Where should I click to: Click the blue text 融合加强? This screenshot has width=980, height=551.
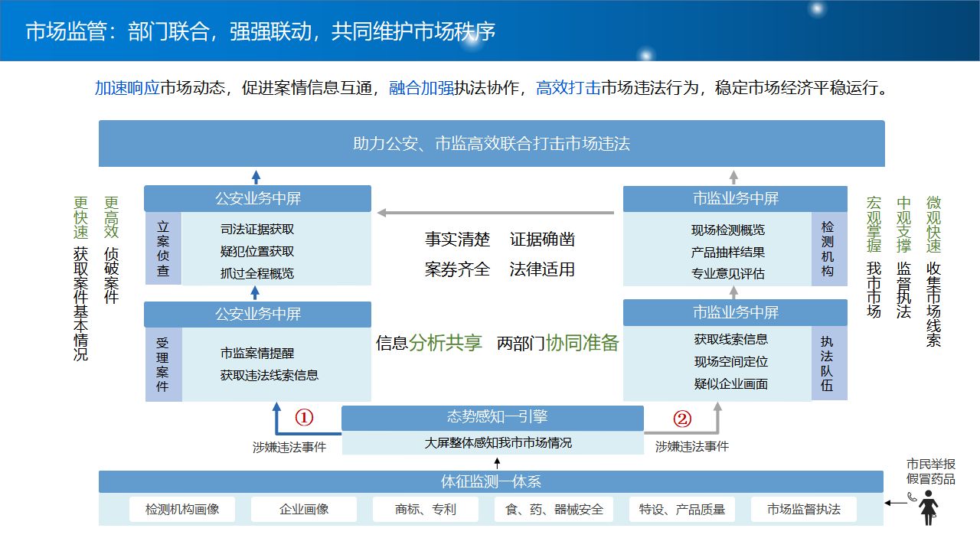421,87
